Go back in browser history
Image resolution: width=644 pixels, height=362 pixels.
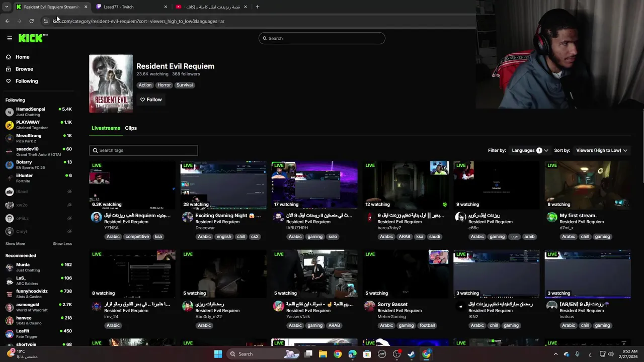pyautogui.click(x=7, y=21)
